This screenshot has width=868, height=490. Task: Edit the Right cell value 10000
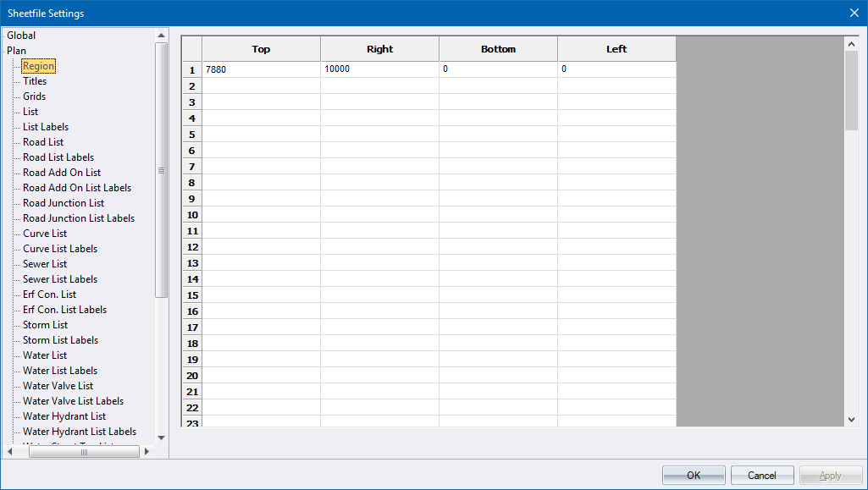[x=379, y=69]
